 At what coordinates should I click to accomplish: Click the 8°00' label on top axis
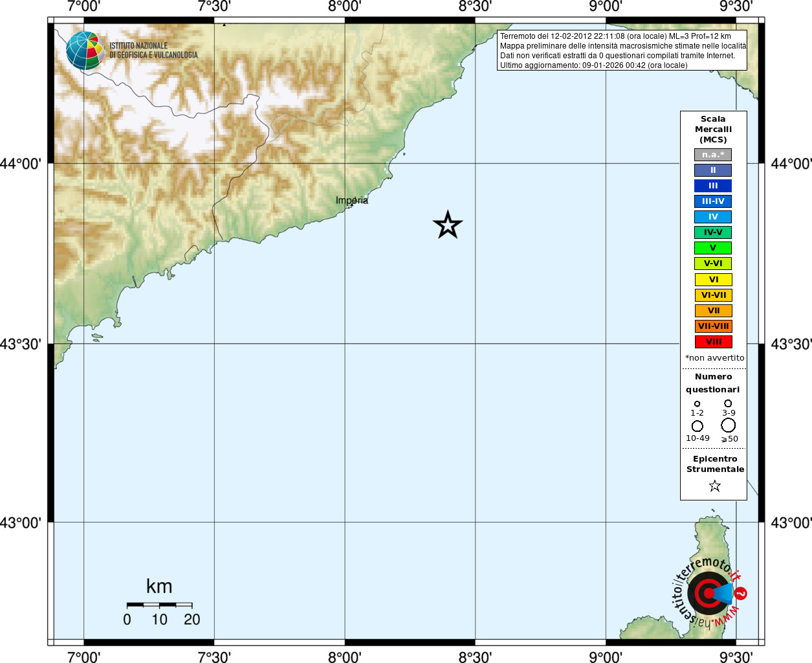point(344,6)
